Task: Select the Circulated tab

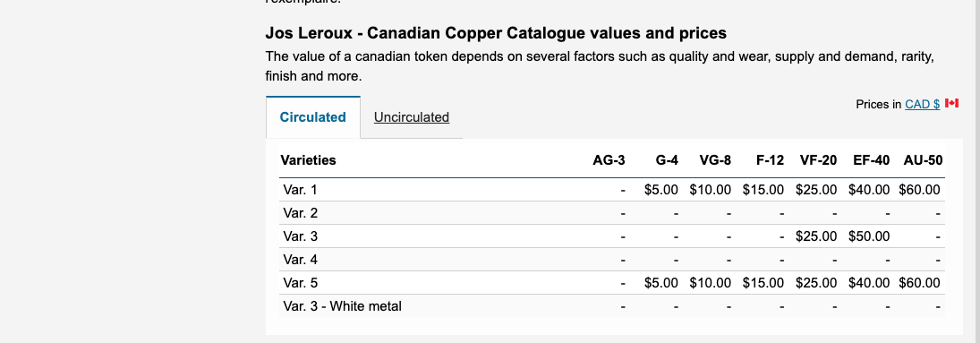Action: pos(312,117)
